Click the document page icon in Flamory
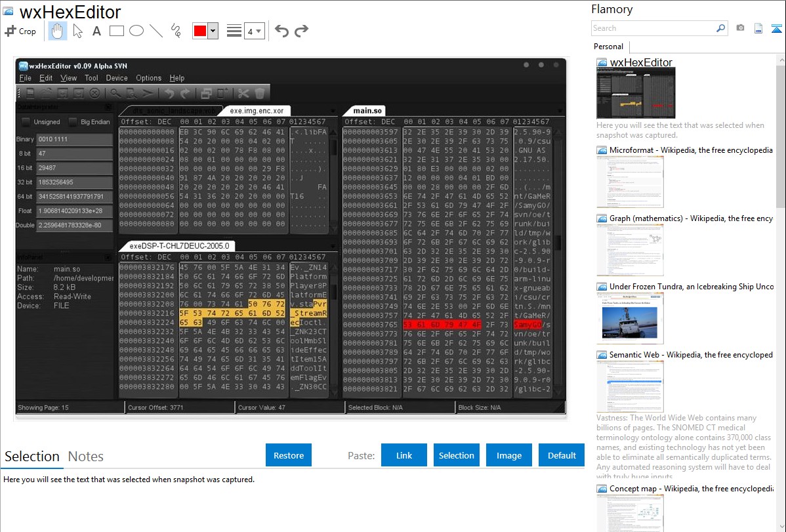The height and width of the screenshot is (532, 786). pos(758,28)
